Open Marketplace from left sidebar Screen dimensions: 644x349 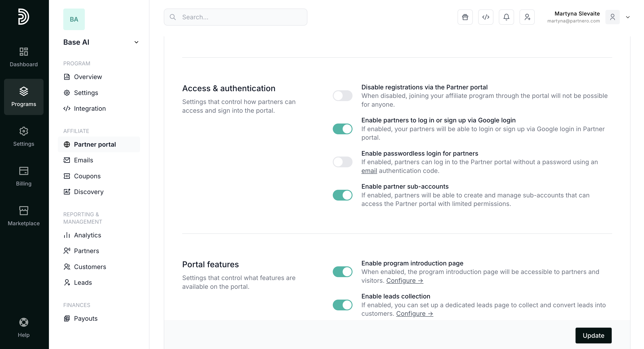point(24,216)
